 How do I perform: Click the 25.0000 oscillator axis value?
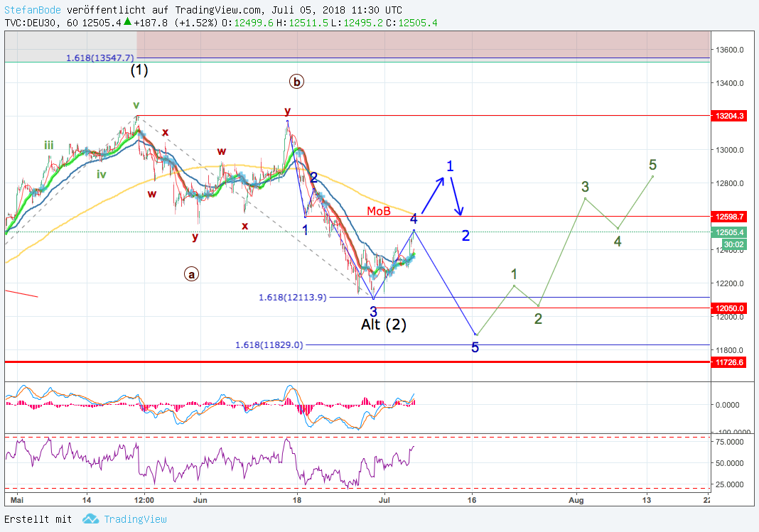(x=730, y=484)
